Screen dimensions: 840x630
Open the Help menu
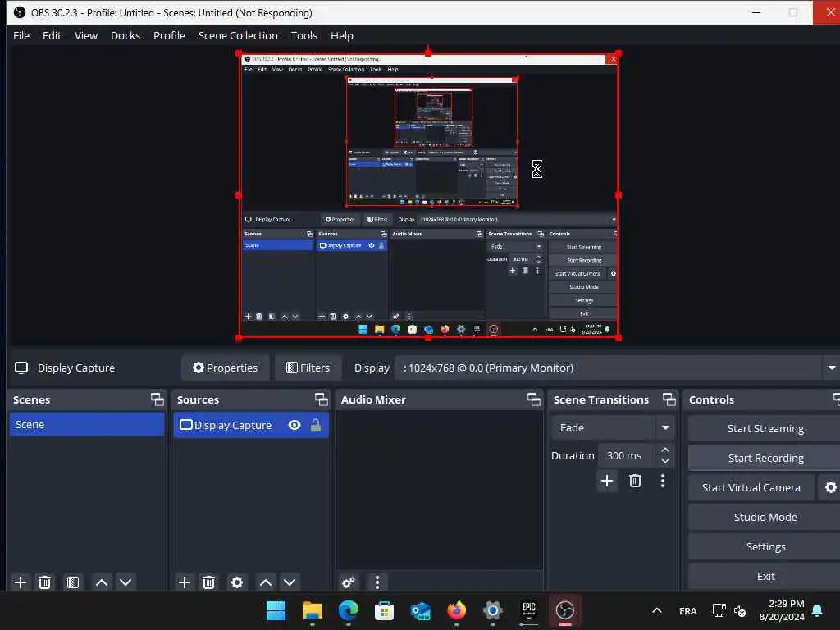[342, 35]
